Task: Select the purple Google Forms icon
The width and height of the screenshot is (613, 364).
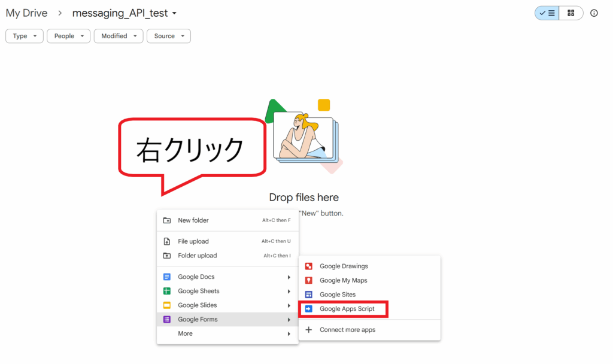Action: 167,320
